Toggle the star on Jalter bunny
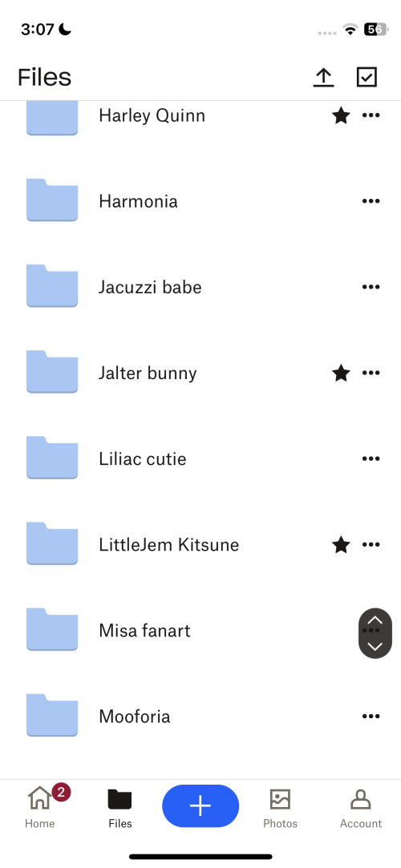401x868 pixels. [x=341, y=373]
